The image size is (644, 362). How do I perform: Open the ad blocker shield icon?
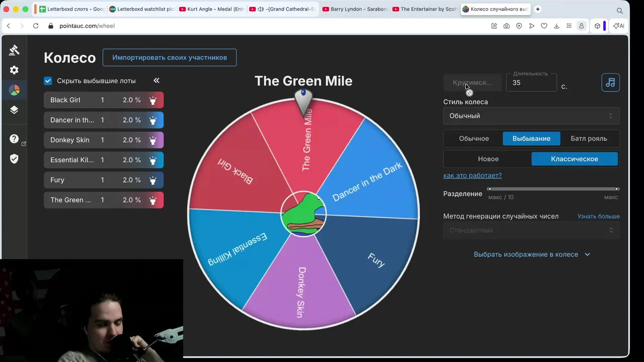tap(519, 26)
